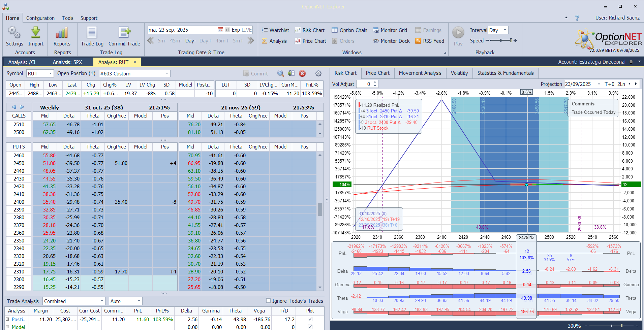Open the RSS Feed window
The image size is (644, 330).
click(x=430, y=41)
